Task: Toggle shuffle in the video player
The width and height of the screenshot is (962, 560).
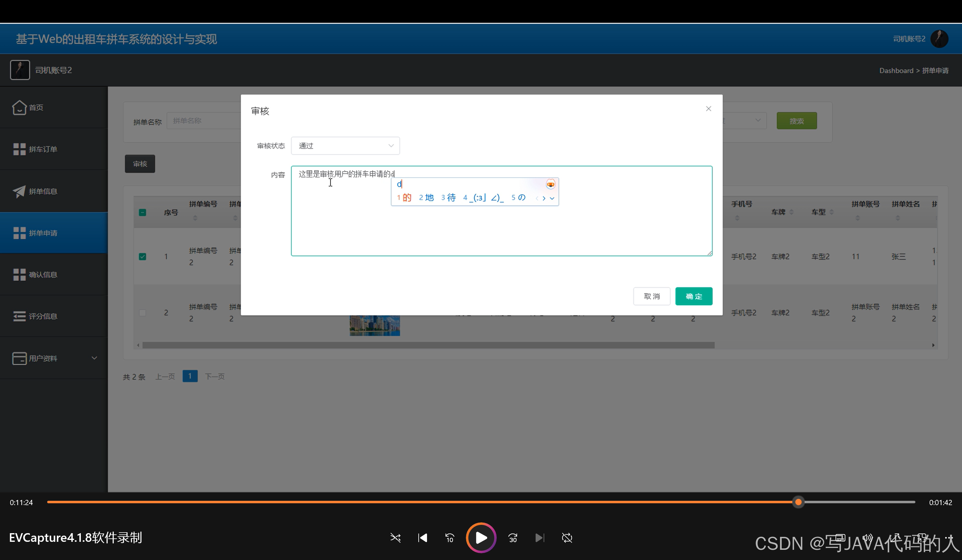Action: [396, 538]
